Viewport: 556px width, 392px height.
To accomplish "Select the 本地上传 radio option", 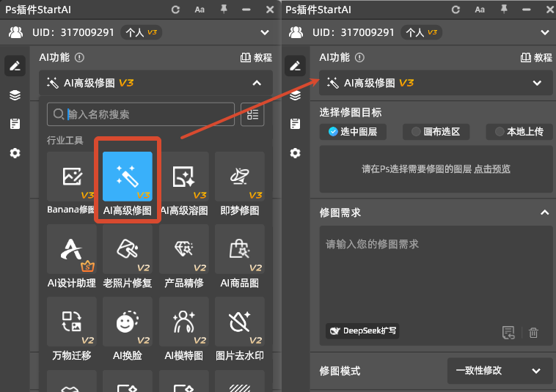I will click(x=519, y=132).
